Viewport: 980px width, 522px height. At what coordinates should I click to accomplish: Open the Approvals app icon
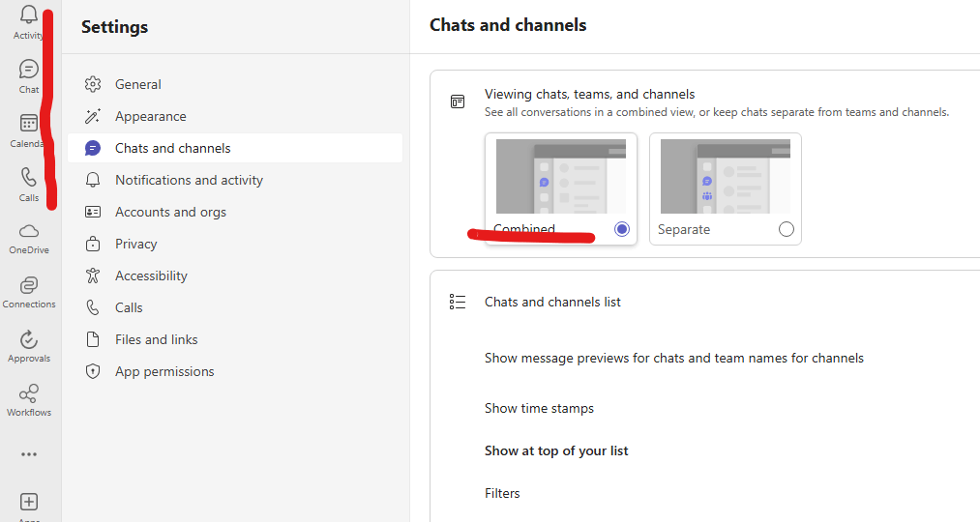tap(29, 339)
